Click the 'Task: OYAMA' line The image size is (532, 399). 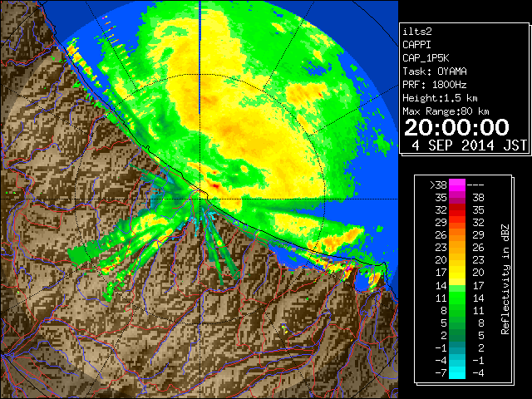pyautogui.click(x=435, y=71)
